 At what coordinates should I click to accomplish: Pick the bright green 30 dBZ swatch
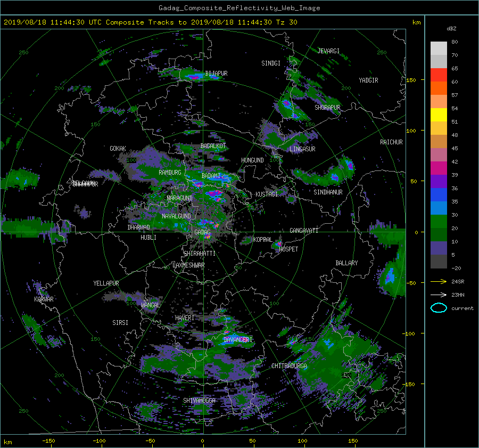tap(439, 221)
